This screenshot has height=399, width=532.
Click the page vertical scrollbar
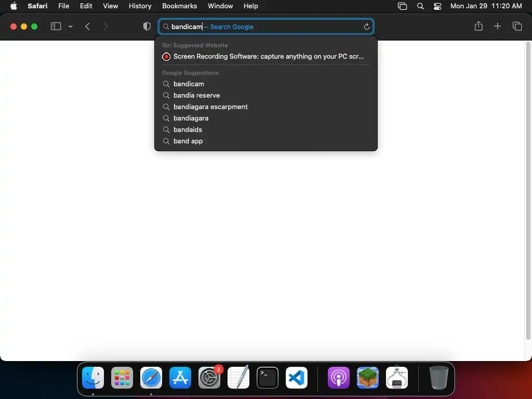point(528,191)
